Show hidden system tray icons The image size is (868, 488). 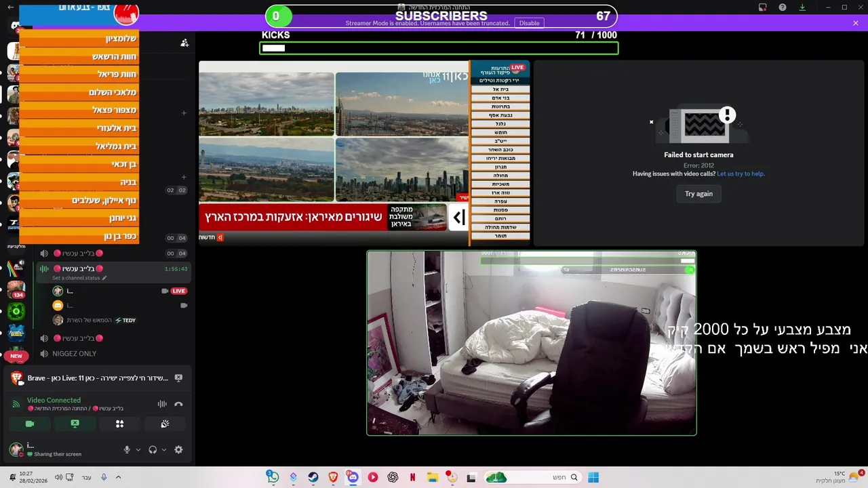118,477
